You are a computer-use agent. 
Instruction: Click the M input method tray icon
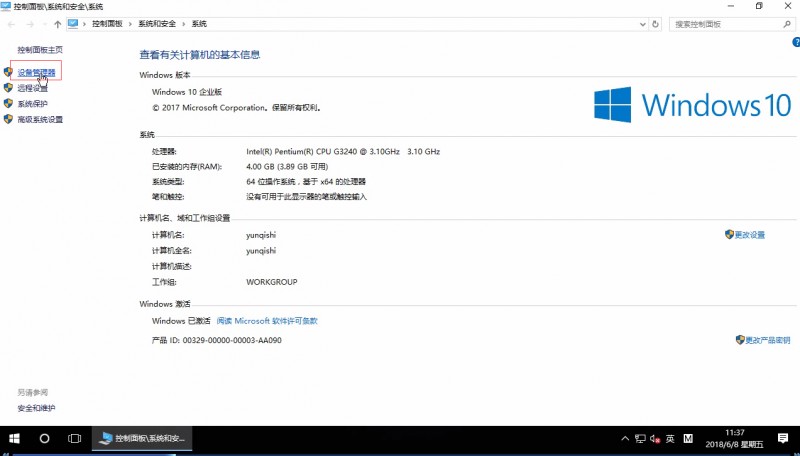click(688, 439)
